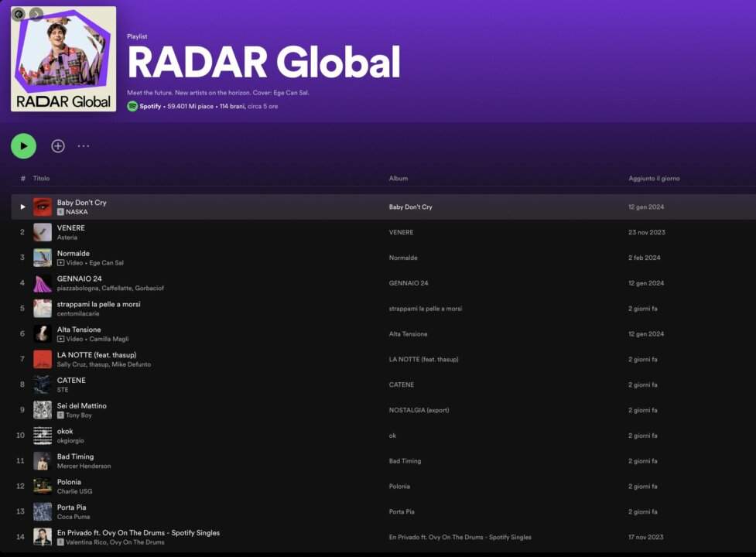Navigate back with the left arrow icon
Screen dimensions: 756x557
pos(19,13)
